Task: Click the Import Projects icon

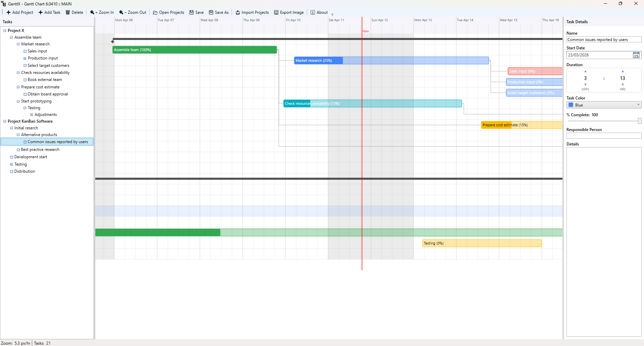Action: 238,12
